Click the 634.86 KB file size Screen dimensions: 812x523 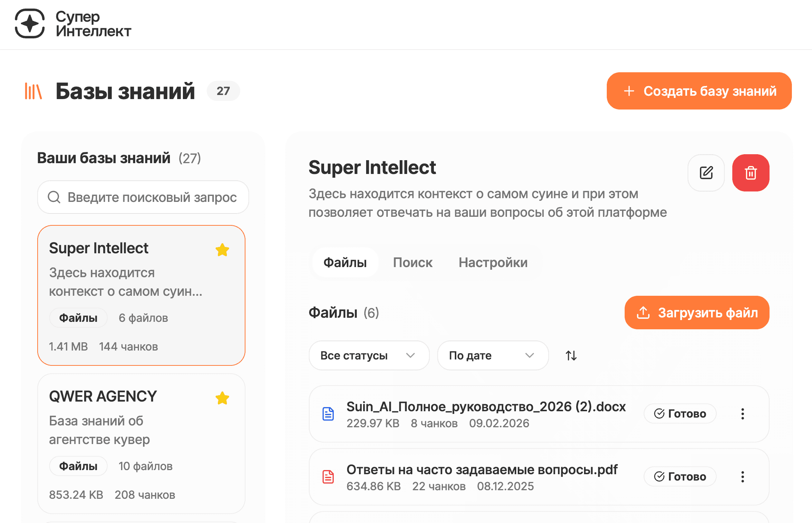pos(374,486)
